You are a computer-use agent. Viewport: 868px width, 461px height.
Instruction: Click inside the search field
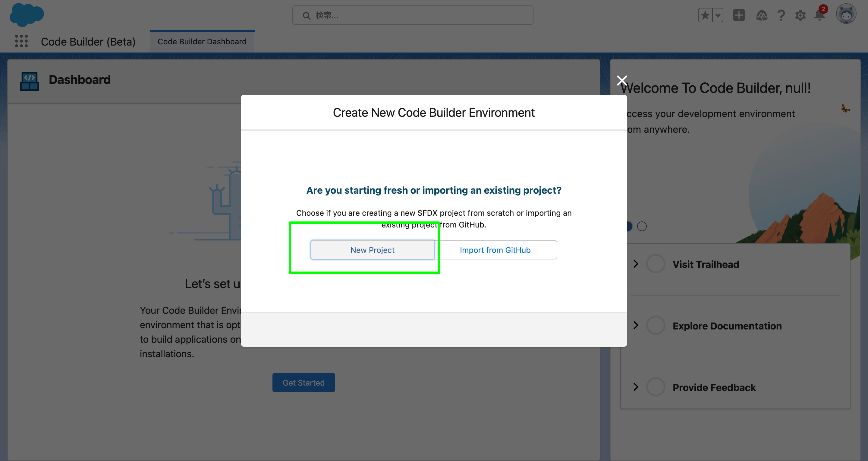(x=412, y=15)
